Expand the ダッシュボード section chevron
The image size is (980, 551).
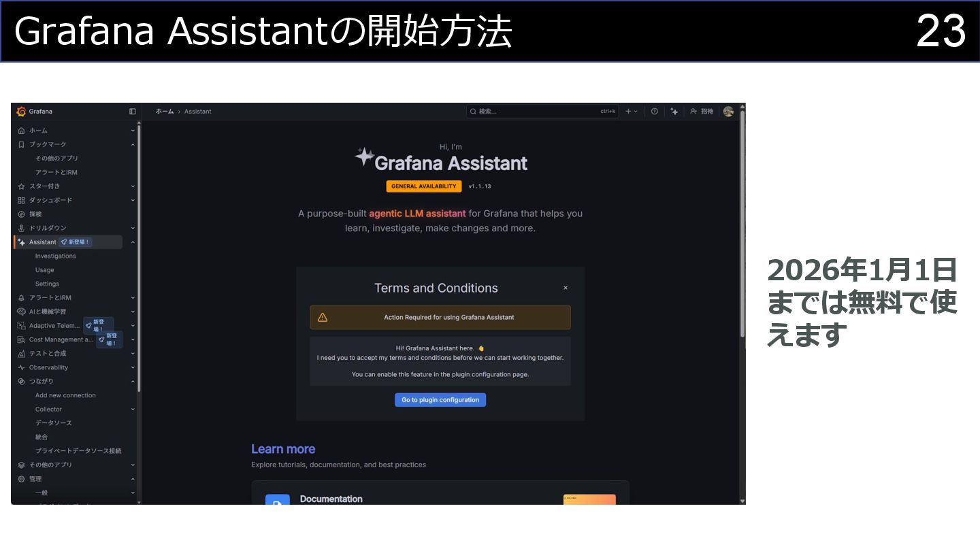133,200
